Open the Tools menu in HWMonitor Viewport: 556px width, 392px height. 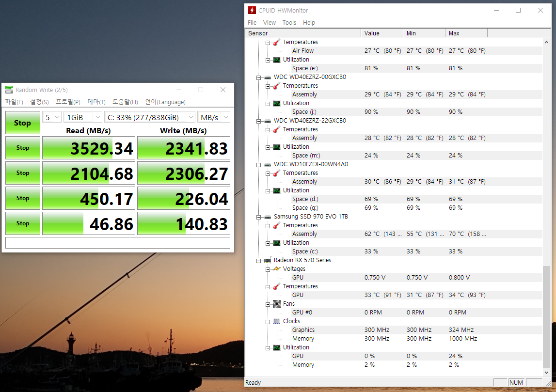click(289, 22)
